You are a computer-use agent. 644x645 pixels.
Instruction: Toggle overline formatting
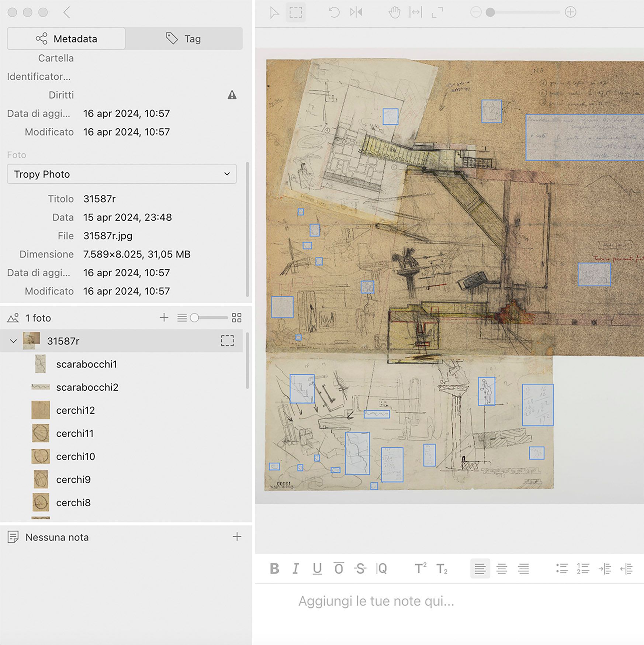[x=339, y=569]
